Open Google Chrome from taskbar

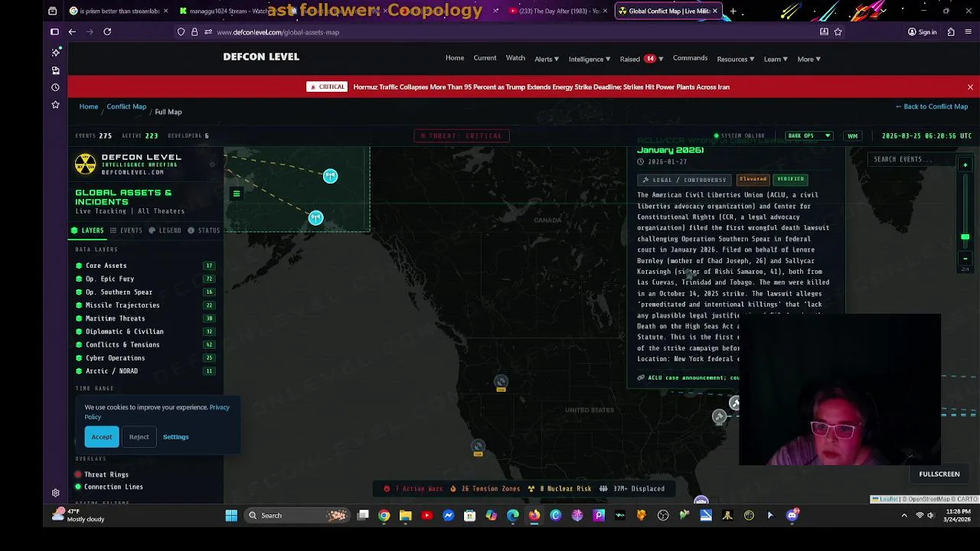click(x=384, y=516)
